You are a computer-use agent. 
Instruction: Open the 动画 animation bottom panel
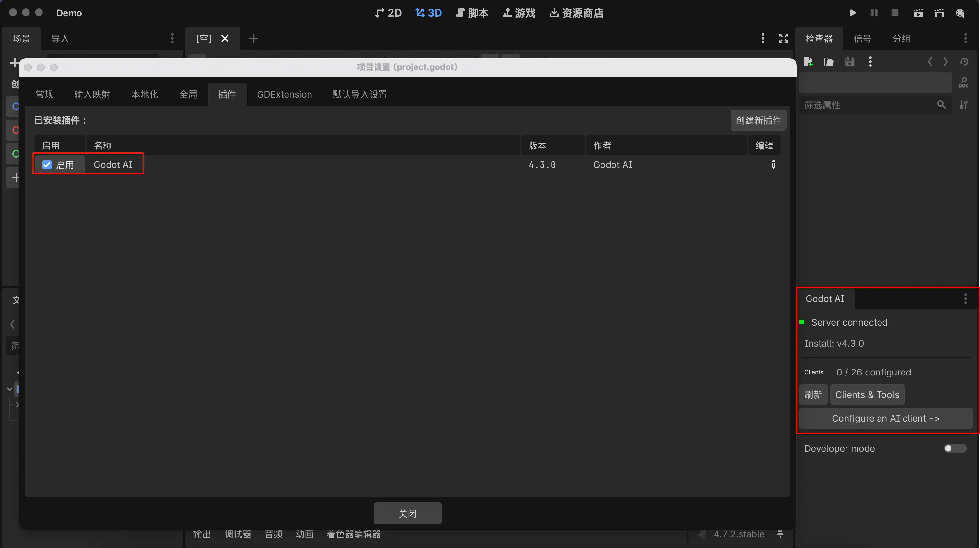(305, 534)
